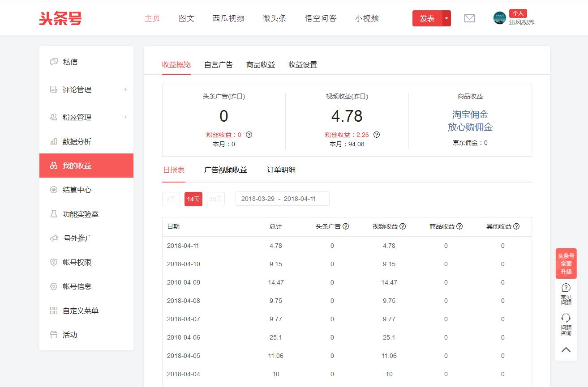Switch to 订单明细 tab
The height and width of the screenshot is (387, 588).
click(x=281, y=170)
